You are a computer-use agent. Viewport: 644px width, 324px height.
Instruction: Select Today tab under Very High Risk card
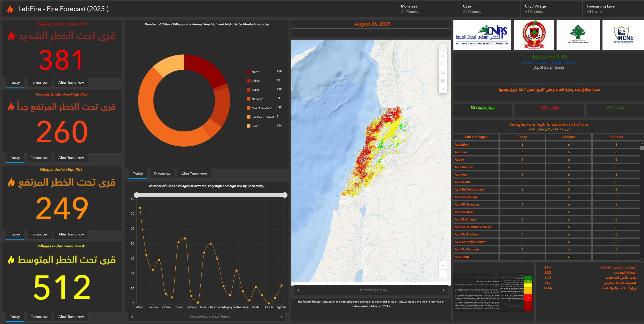[15, 158]
